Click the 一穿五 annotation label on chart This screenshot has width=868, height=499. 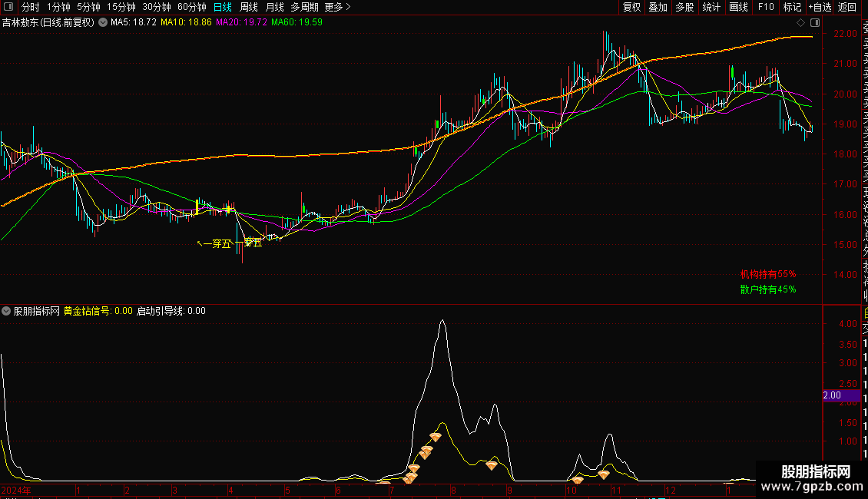click(x=217, y=244)
